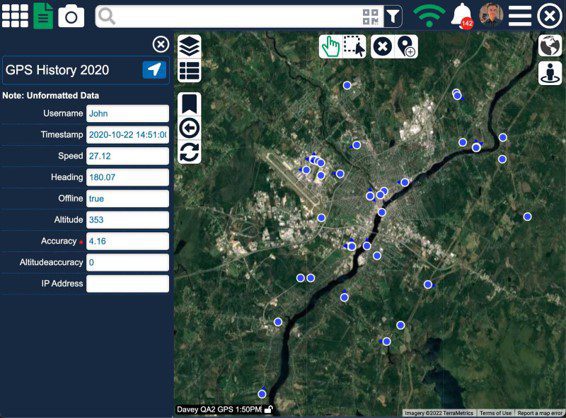
Task: Open the map bookmarks icon
Action: (190, 104)
